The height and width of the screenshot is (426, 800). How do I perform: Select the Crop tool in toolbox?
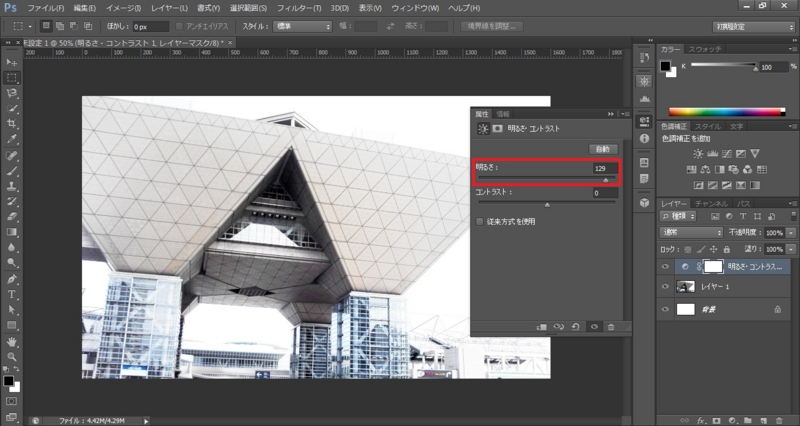11,123
